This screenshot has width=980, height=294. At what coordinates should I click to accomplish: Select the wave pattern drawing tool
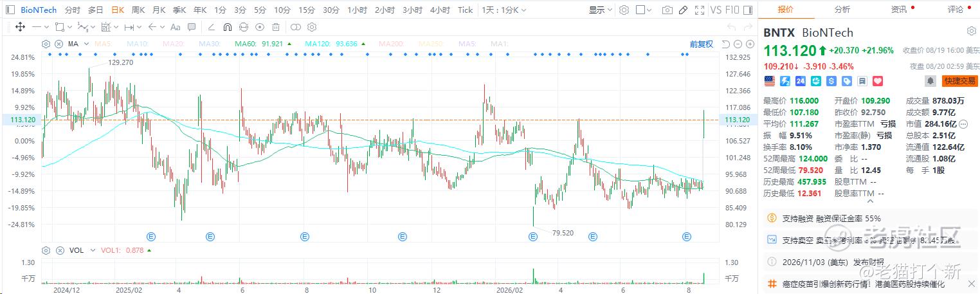tap(82, 27)
